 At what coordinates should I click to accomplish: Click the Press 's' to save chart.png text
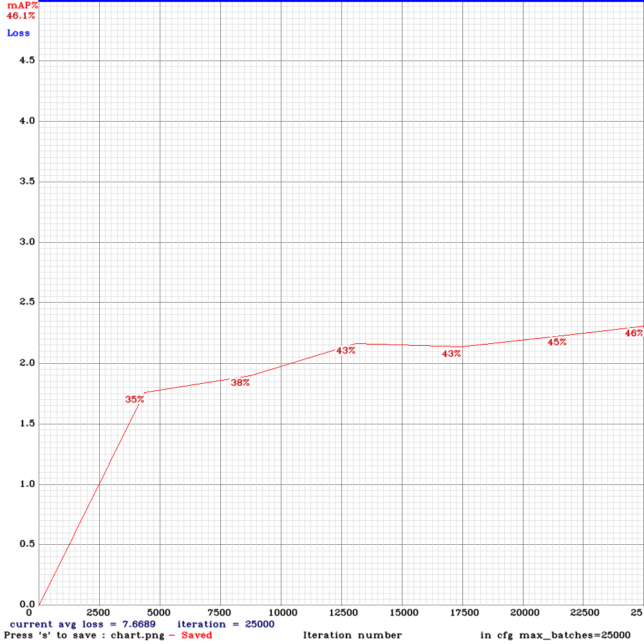[84, 636]
